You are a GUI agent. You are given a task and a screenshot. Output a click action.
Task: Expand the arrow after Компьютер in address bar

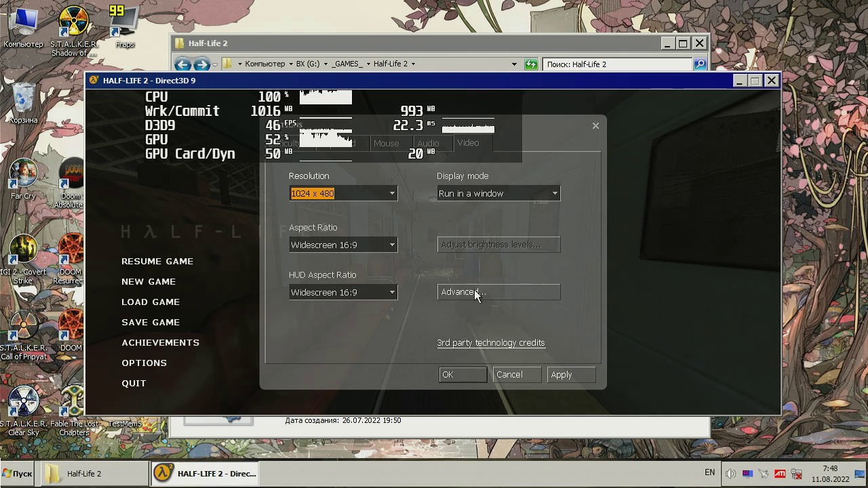tap(290, 64)
